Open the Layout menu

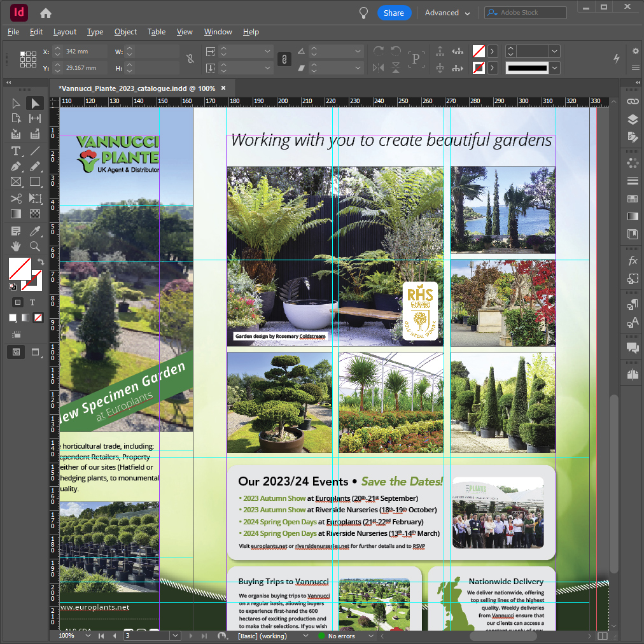pyautogui.click(x=64, y=32)
